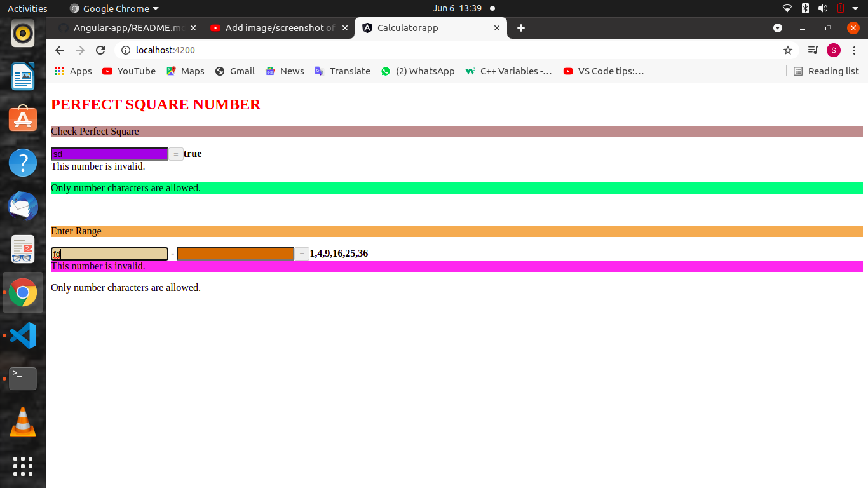This screenshot has height=488, width=868.
Task: Switch to the Angular-app/README tab
Action: click(x=125, y=28)
